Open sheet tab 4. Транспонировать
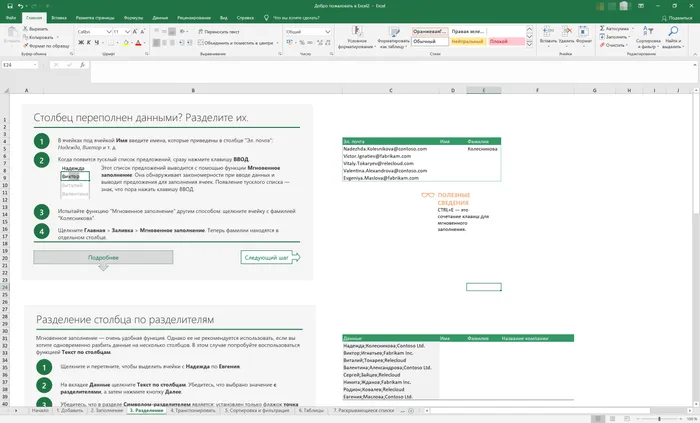Screen dimensions: 700x423 [x=192, y=410]
